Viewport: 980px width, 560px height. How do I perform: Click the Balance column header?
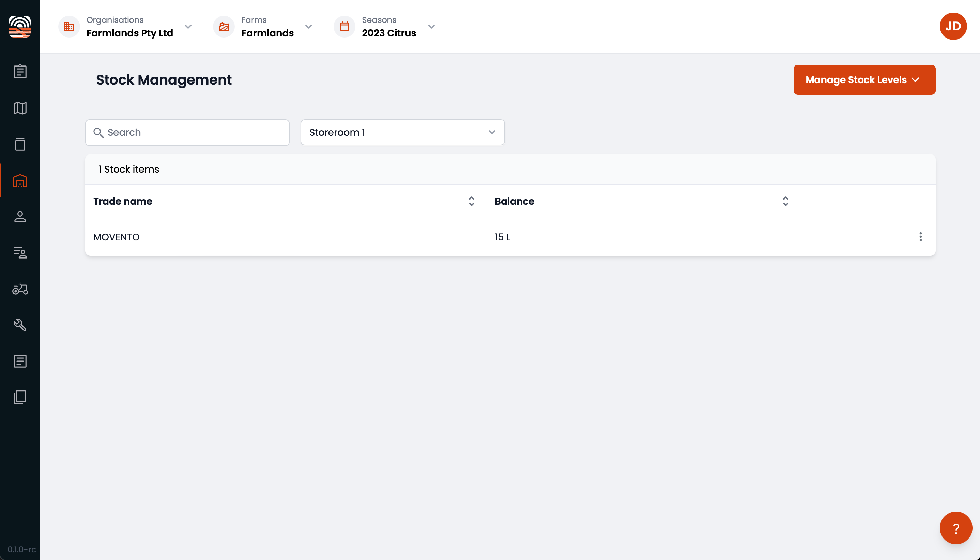coord(515,201)
